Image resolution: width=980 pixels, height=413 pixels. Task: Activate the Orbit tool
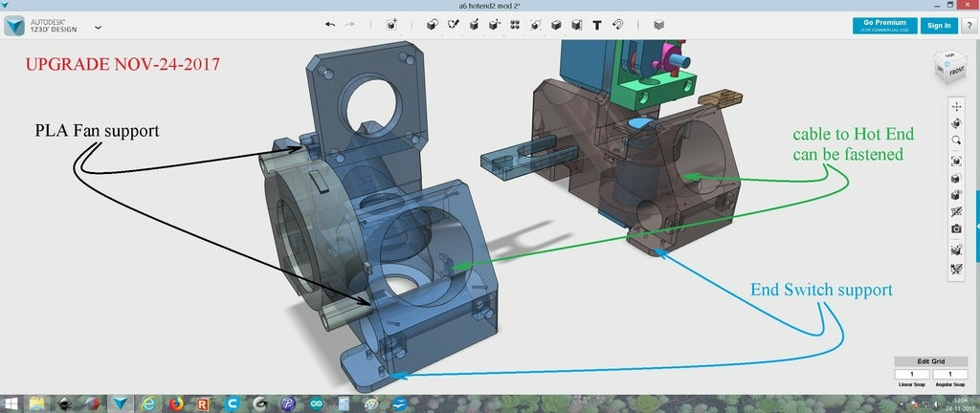956,122
